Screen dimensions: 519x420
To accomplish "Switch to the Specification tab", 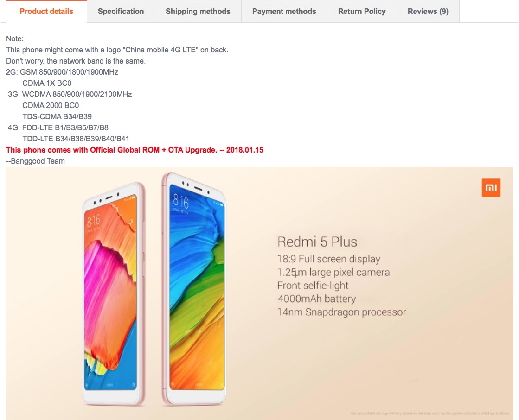I will (121, 11).
